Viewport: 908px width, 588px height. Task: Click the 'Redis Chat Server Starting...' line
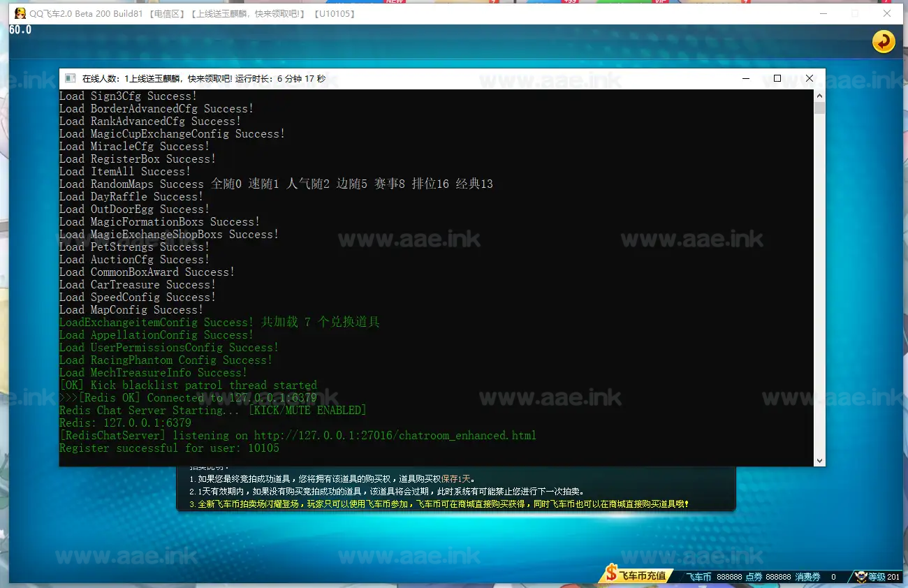(213, 411)
